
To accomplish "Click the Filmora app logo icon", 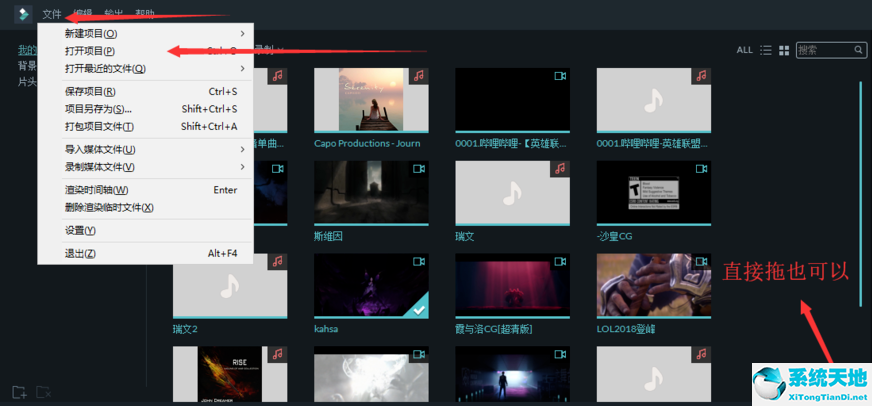I will pos(23,14).
